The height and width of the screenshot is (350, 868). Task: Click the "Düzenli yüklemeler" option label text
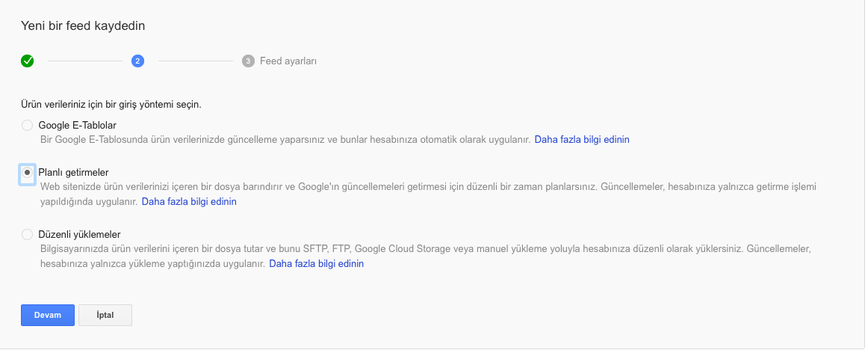(79, 234)
